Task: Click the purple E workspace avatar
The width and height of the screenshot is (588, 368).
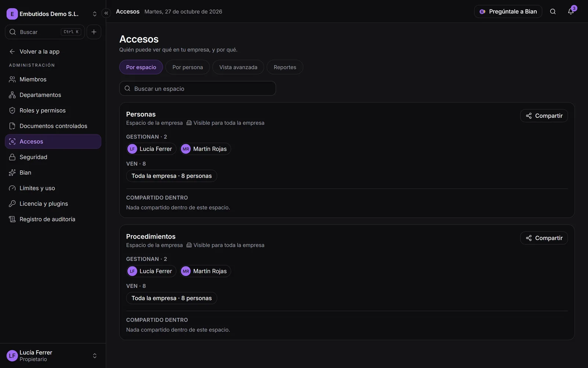Action: (x=12, y=14)
